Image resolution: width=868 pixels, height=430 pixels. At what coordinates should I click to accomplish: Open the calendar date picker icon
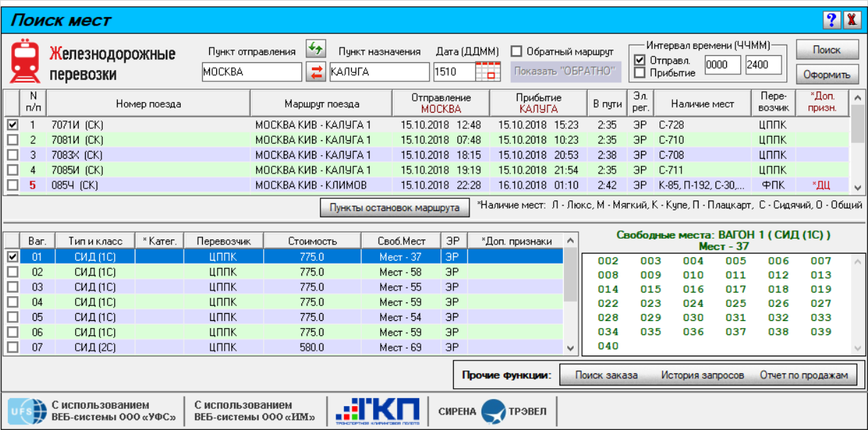(x=487, y=72)
